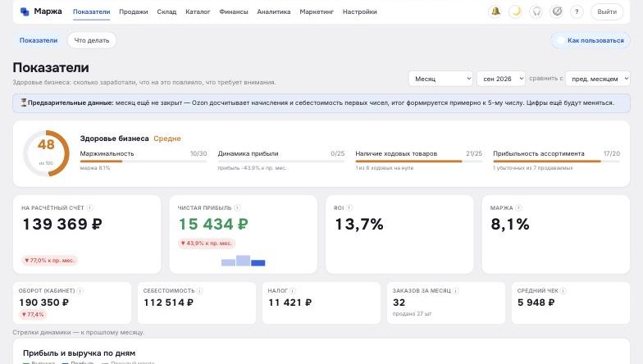Click the 15 434 ₽ net profit value

coord(213,225)
